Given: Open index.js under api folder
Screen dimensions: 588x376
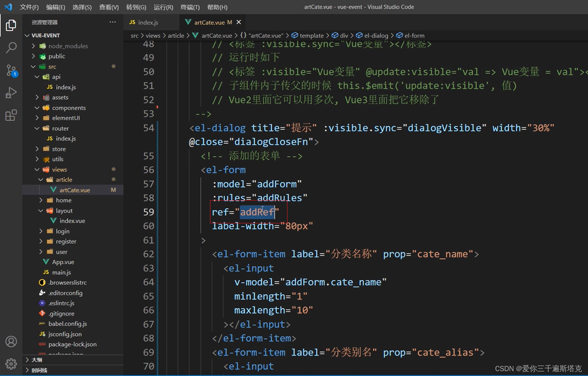Looking at the screenshot, I should coord(65,87).
